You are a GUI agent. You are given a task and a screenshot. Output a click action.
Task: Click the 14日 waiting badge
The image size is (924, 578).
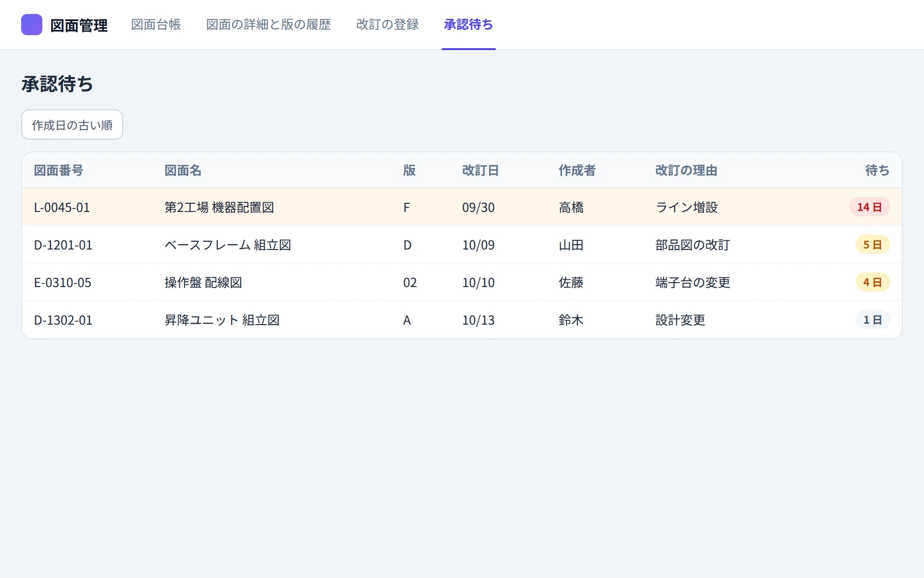pyautogui.click(x=870, y=207)
